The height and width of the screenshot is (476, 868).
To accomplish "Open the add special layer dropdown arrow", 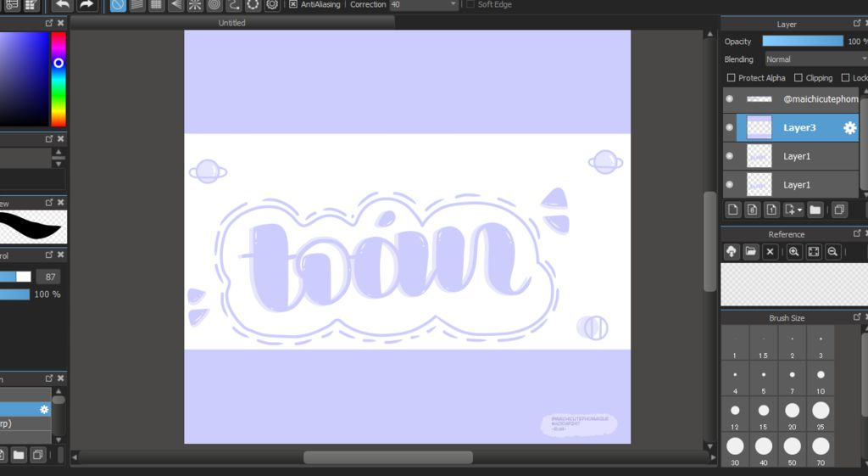I will click(800, 210).
